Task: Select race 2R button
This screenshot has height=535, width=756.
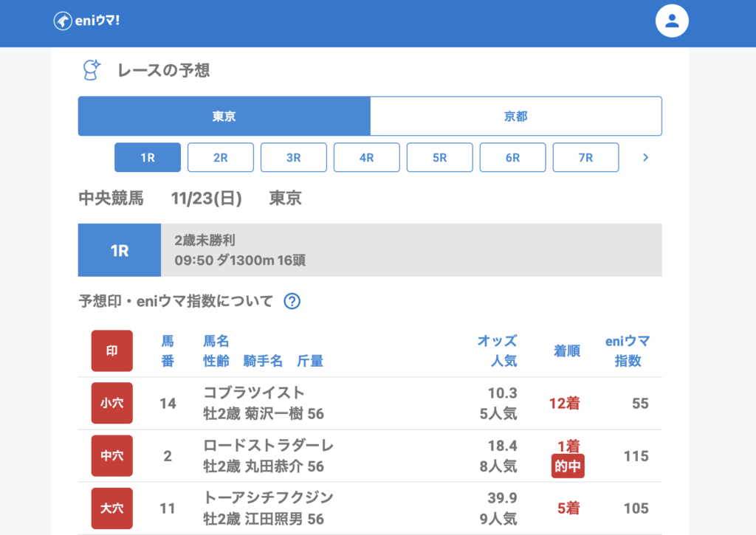Action: [x=220, y=157]
